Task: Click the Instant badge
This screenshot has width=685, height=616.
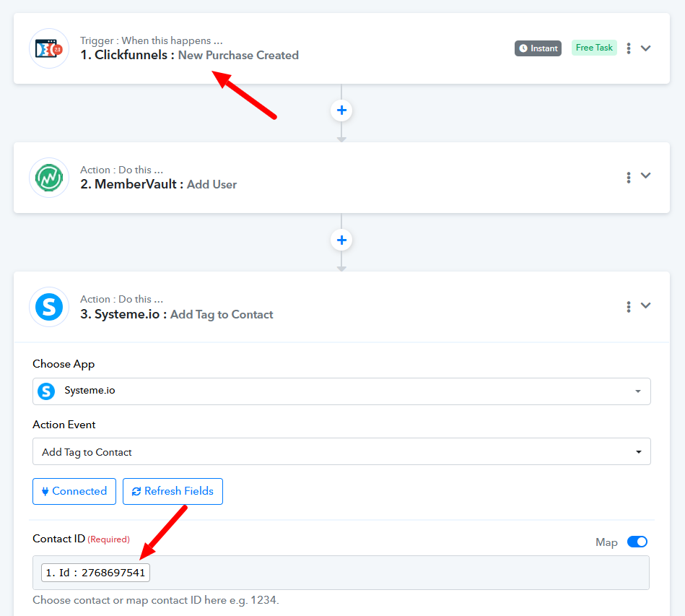Action: (x=538, y=48)
